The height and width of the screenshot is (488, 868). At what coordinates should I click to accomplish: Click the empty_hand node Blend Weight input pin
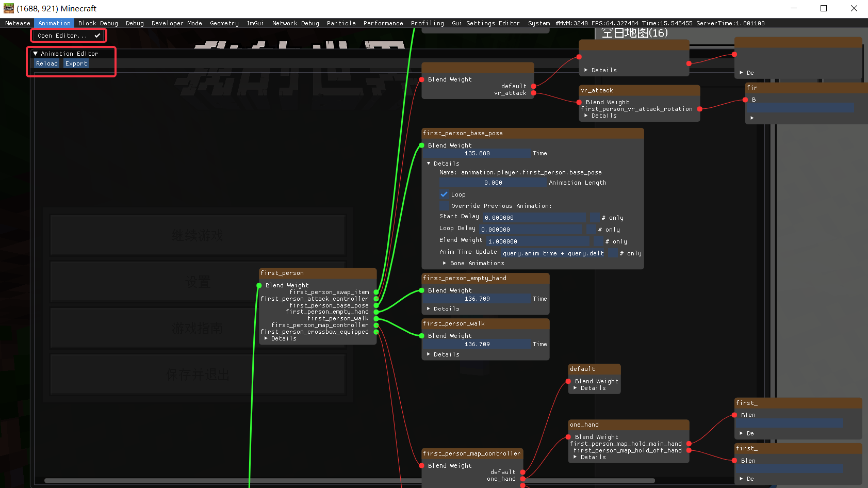tap(422, 290)
